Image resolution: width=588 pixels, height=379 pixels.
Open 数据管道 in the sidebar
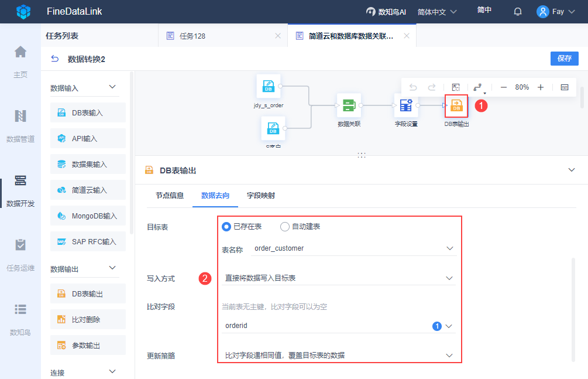(20, 126)
